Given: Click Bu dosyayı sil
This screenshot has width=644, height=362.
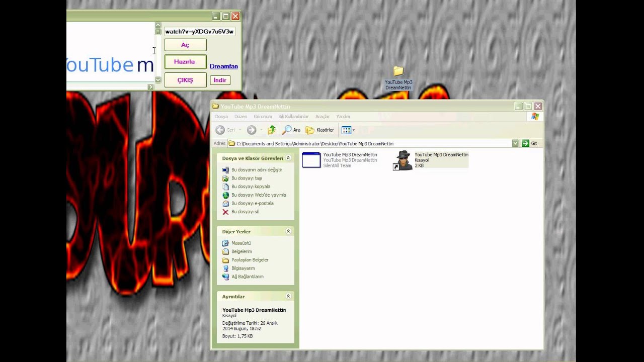Looking at the screenshot, I should pyautogui.click(x=245, y=212).
